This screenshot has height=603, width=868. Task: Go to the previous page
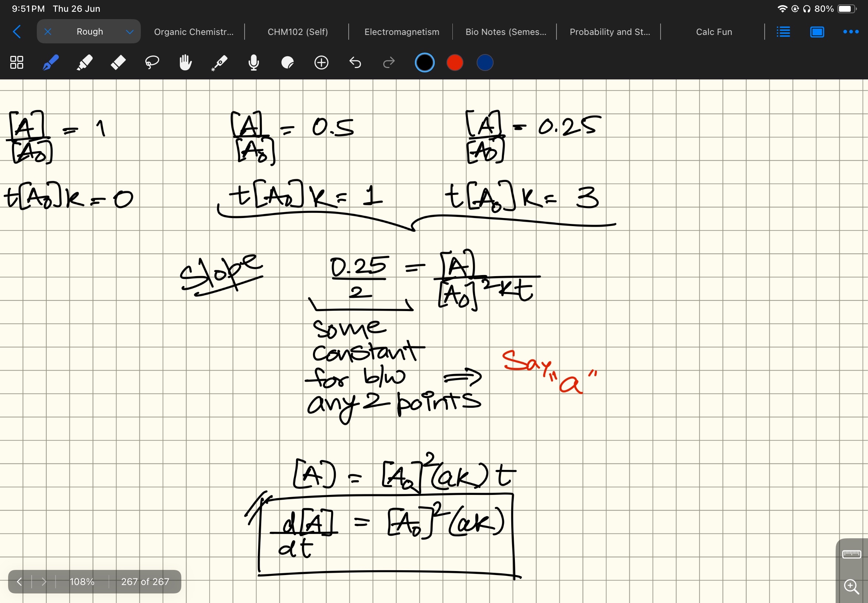click(19, 581)
